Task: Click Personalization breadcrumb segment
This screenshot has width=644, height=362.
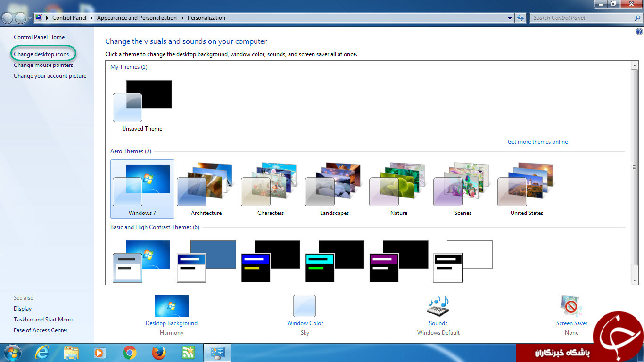Action: click(206, 18)
